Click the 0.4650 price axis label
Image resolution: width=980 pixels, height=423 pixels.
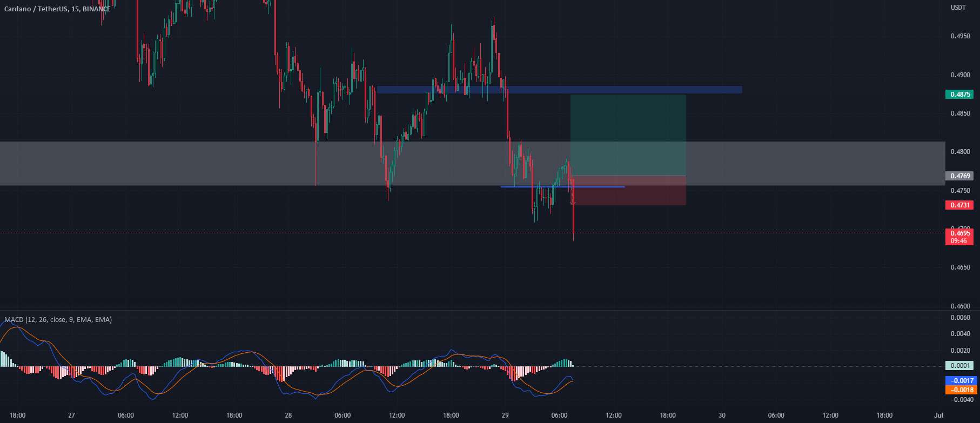[960, 267]
